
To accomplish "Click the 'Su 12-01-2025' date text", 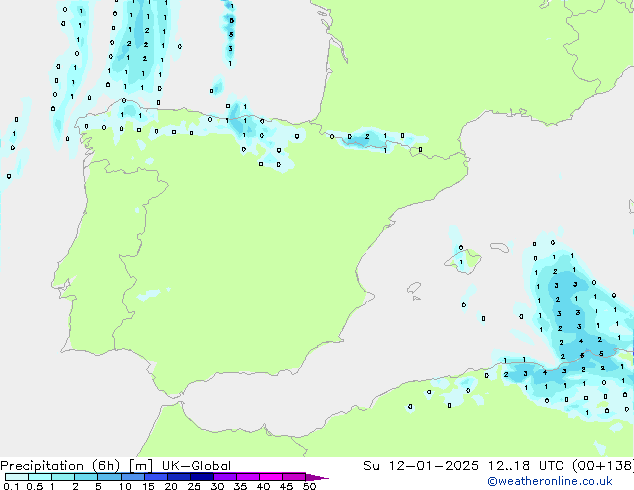I will click(421, 466).
